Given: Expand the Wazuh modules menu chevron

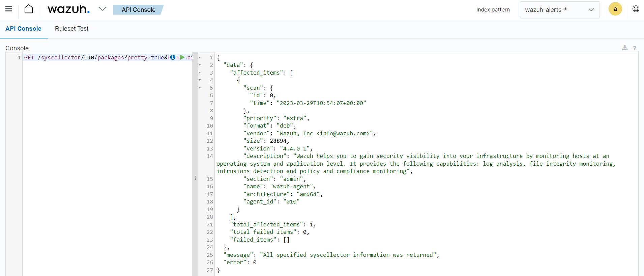Looking at the screenshot, I should coord(103,9).
